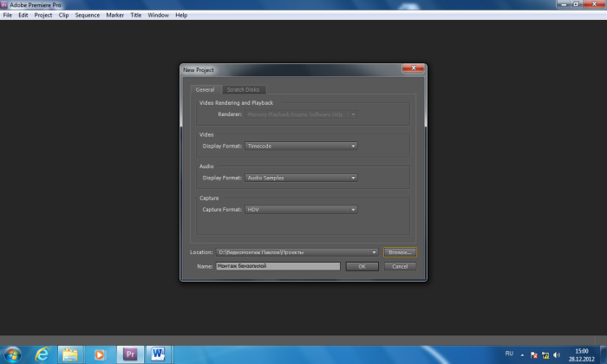Open the File menu
This screenshot has width=607, height=364.
(7, 15)
